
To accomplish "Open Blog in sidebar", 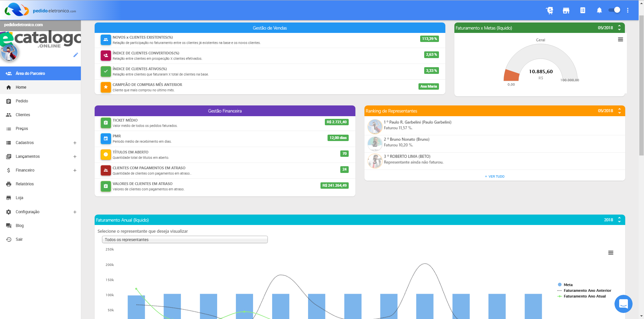I will click(x=40, y=226).
